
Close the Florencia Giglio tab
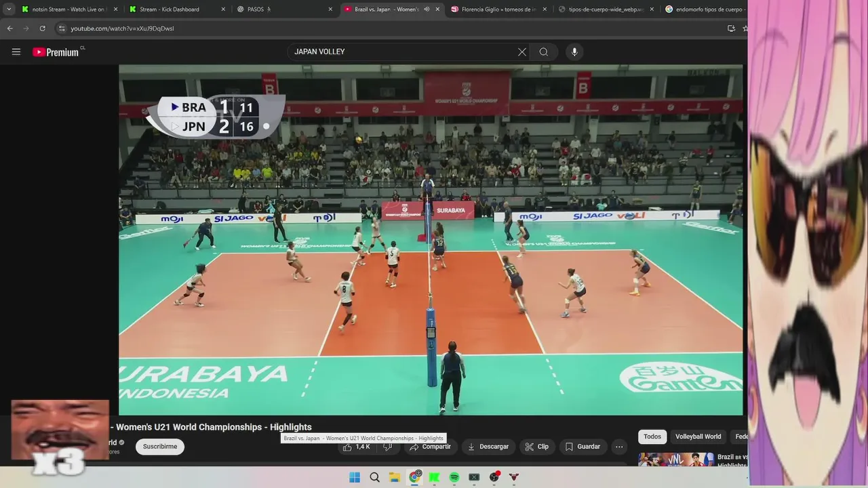pos(545,9)
